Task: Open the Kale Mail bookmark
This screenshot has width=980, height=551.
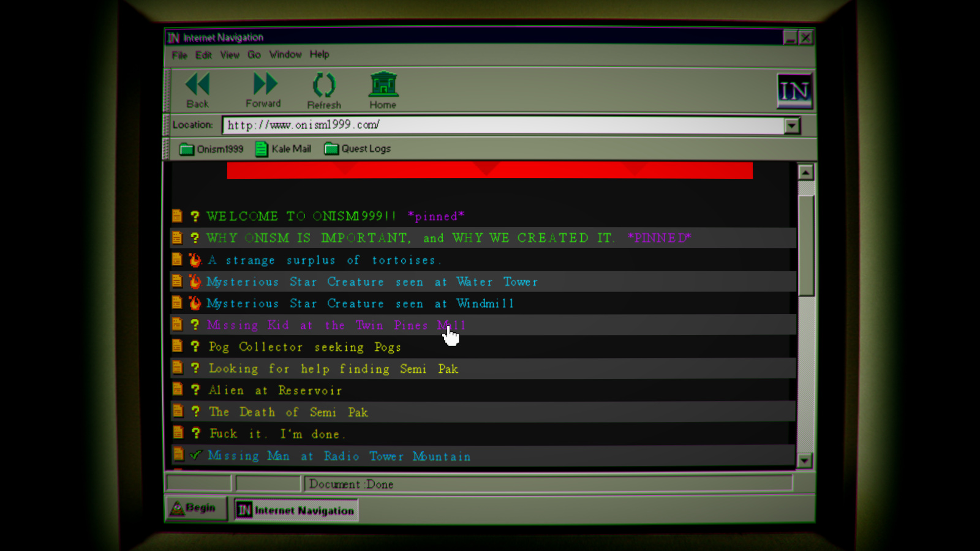Action: [x=284, y=149]
